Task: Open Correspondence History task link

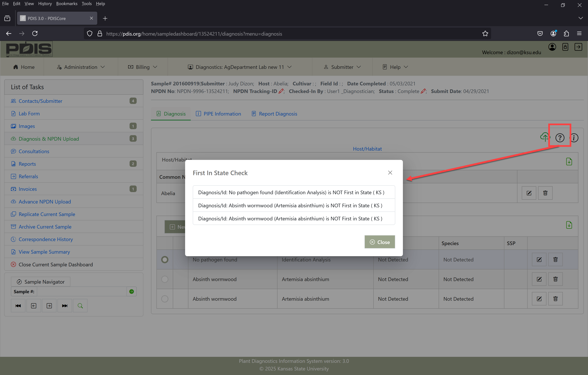Action: pos(46,239)
